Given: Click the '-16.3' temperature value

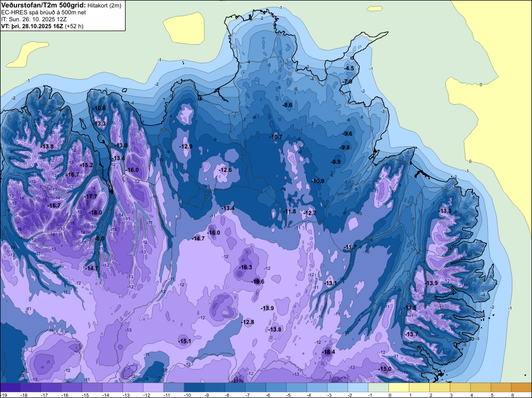Looking at the screenshot, I should (245, 267).
